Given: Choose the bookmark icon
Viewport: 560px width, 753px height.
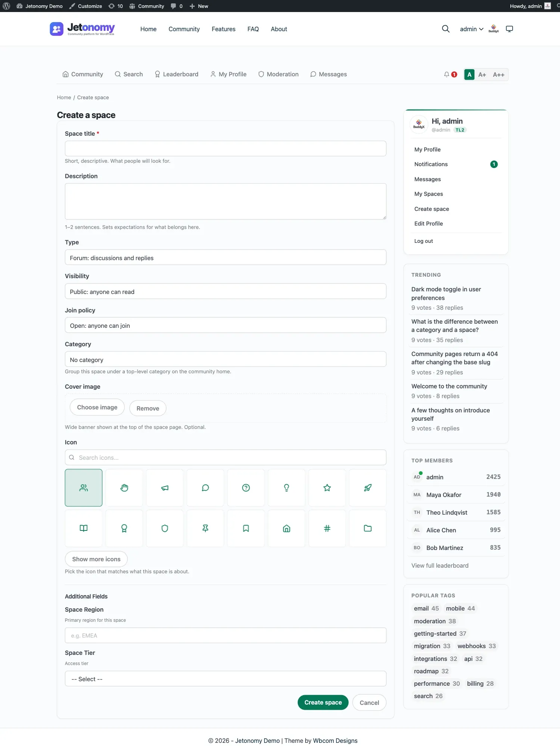Looking at the screenshot, I should point(246,528).
